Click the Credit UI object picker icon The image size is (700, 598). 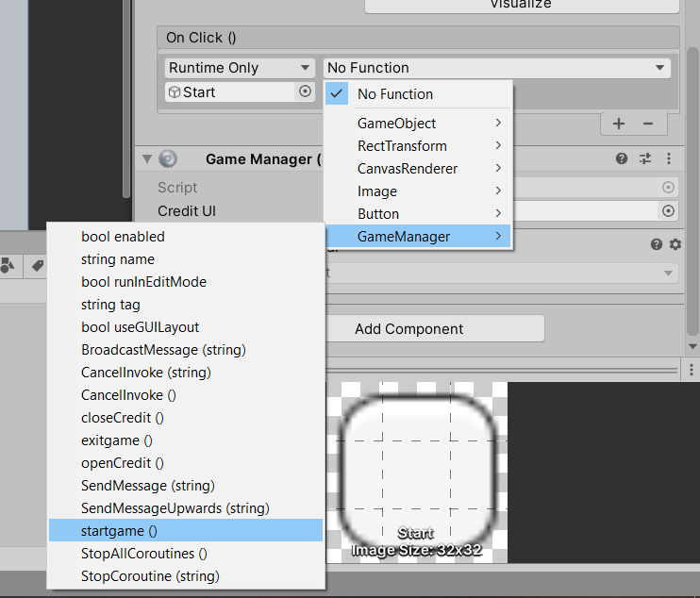click(x=668, y=210)
